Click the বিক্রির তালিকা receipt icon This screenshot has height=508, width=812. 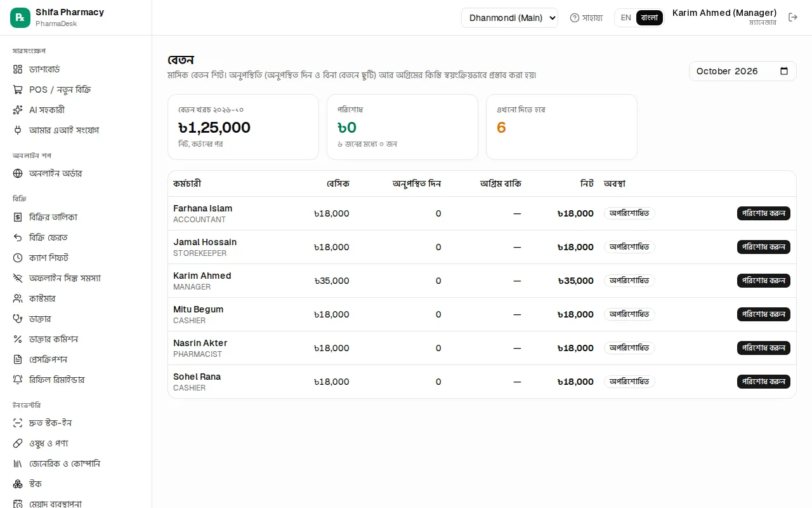pos(18,217)
